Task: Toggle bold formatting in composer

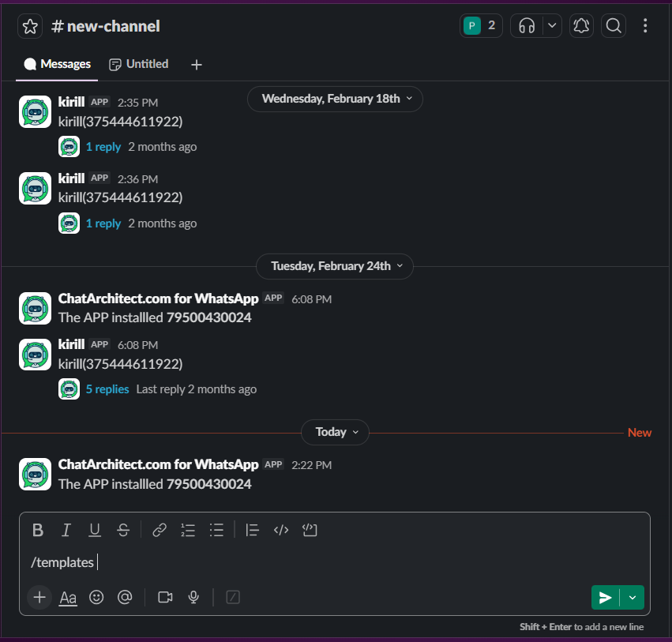Action: [37, 530]
